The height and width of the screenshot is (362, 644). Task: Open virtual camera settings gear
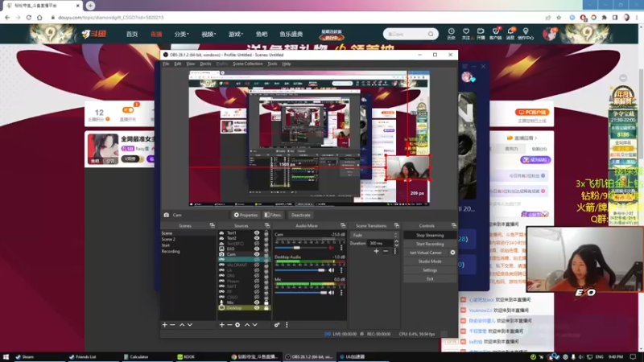tap(452, 253)
